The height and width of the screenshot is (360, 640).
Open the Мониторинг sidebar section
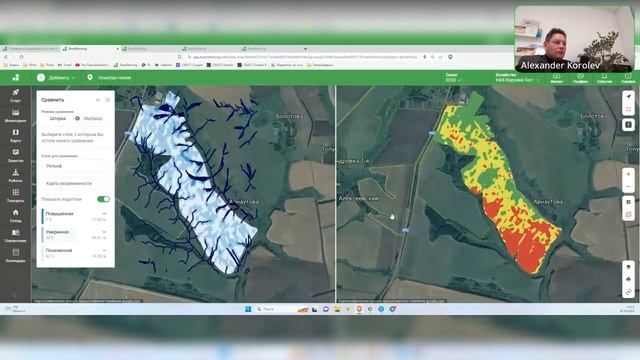pos(16,116)
